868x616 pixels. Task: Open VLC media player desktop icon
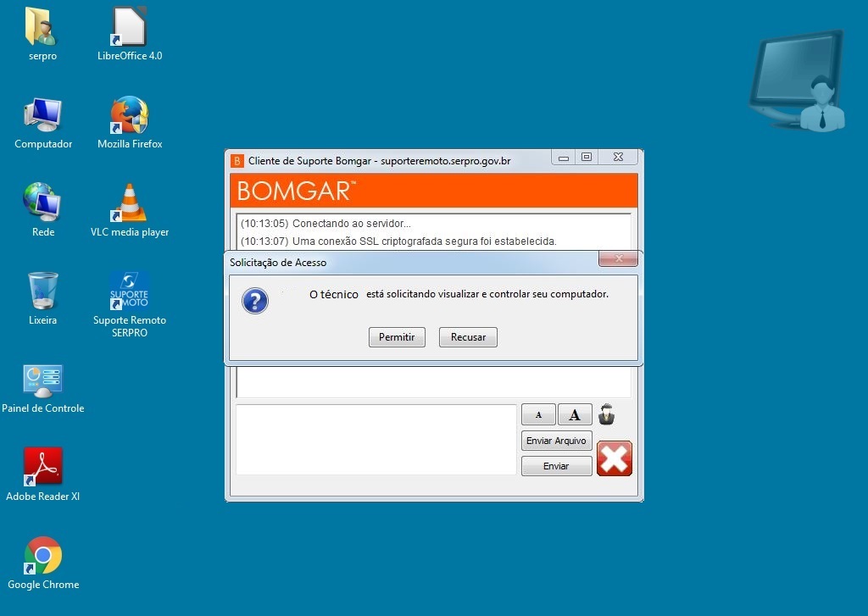129,203
